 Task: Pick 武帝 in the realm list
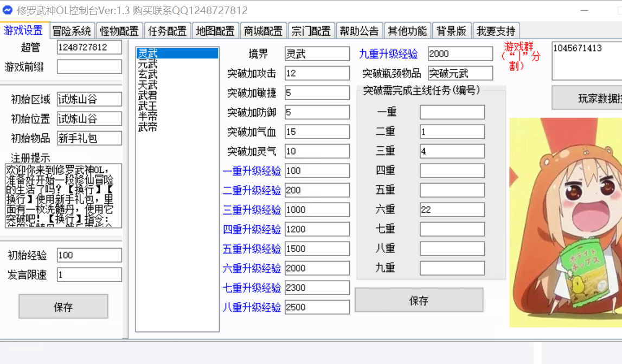[x=148, y=127]
